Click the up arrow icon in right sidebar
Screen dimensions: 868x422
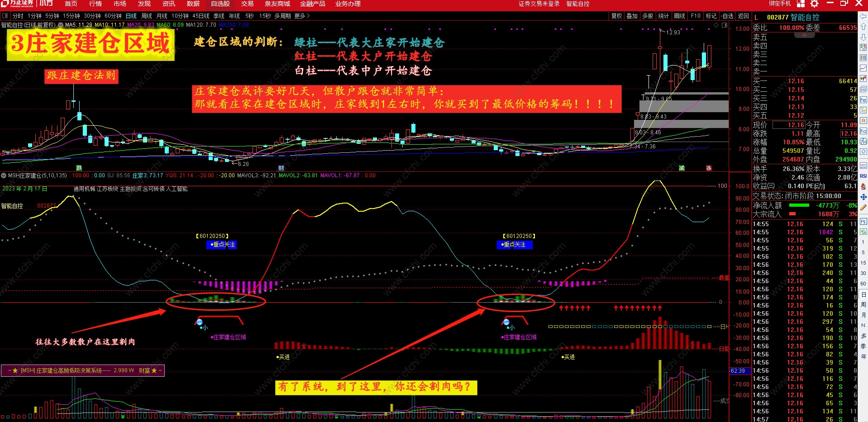click(x=863, y=27)
